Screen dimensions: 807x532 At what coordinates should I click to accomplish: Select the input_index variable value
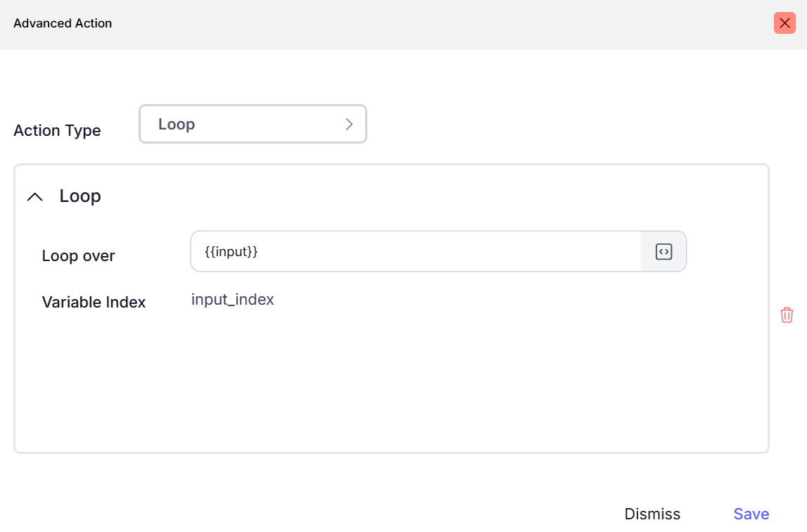pyautogui.click(x=232, y=300)
